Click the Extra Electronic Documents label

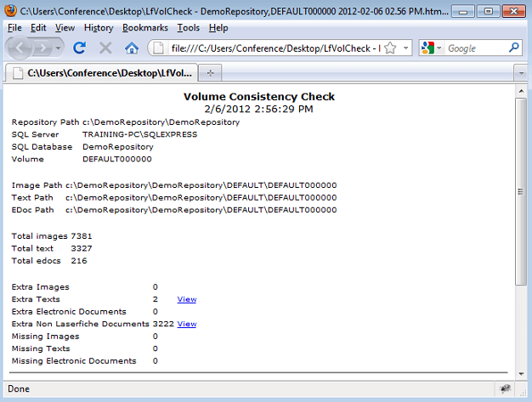69,311
